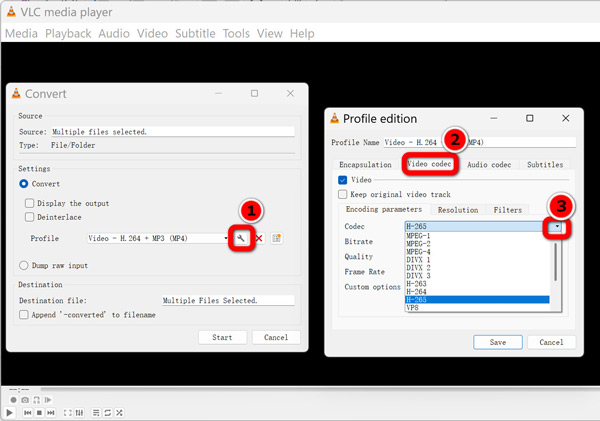Choose DIVX 2 from the codec list
Viewport: 600px width, 421px height.
tap(477, 268)
